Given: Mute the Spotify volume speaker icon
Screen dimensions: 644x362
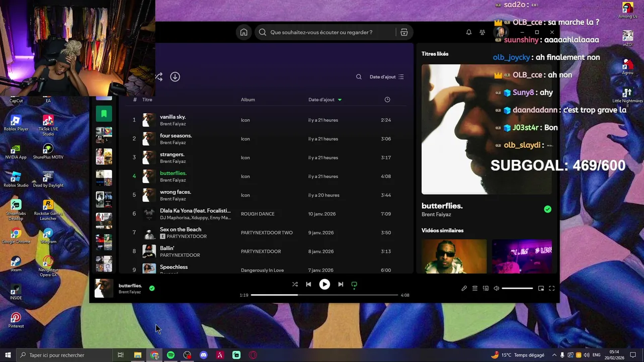Looking at the screenshot, I should tap(497, 288).
